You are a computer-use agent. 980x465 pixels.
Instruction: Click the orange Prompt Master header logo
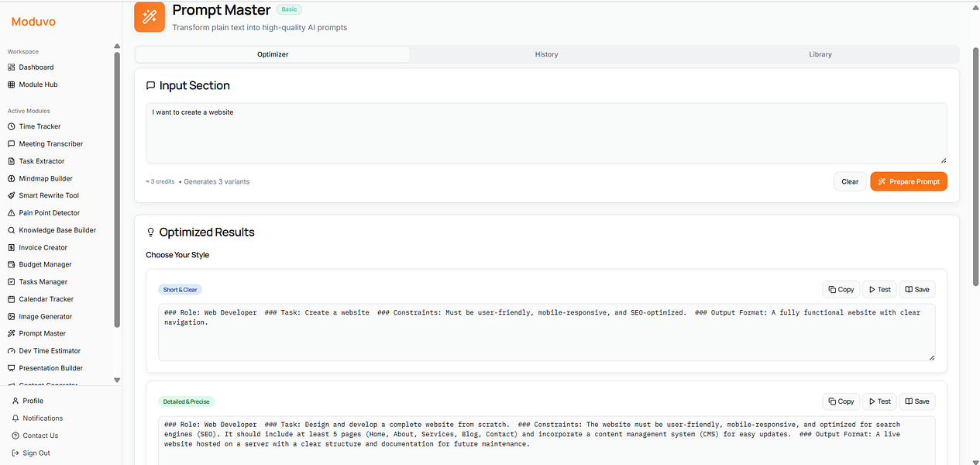click(x=150, y=16)
